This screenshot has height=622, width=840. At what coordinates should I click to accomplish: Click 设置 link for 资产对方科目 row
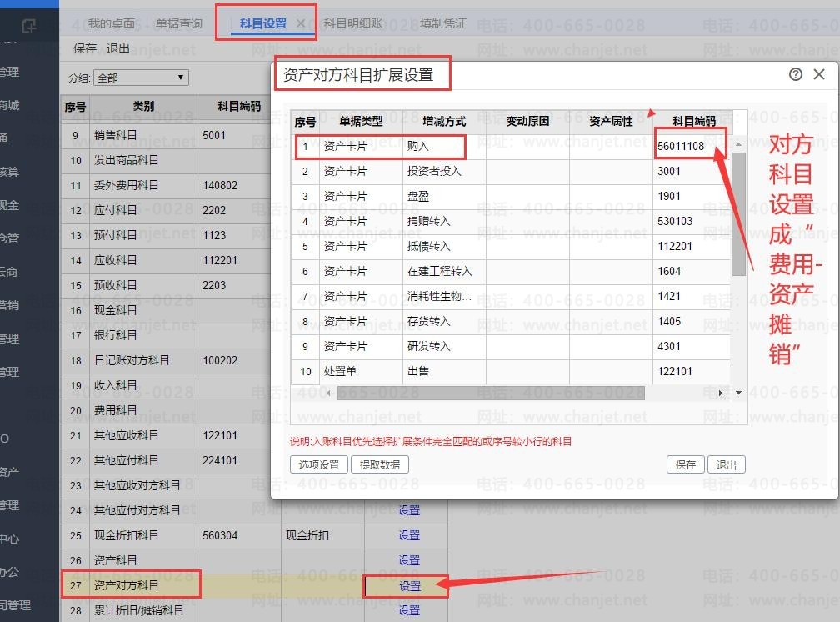point(410,586)
